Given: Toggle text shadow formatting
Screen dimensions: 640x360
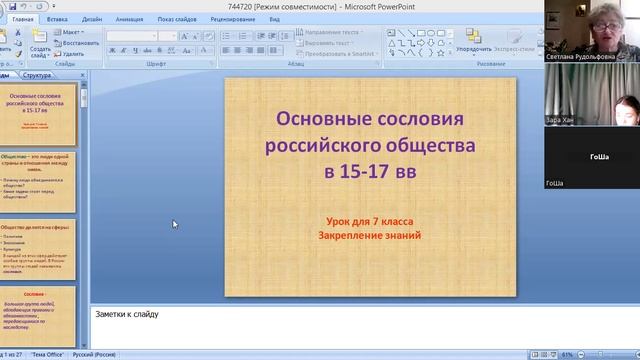Looking at the screenshot, I should click(159, 50).
